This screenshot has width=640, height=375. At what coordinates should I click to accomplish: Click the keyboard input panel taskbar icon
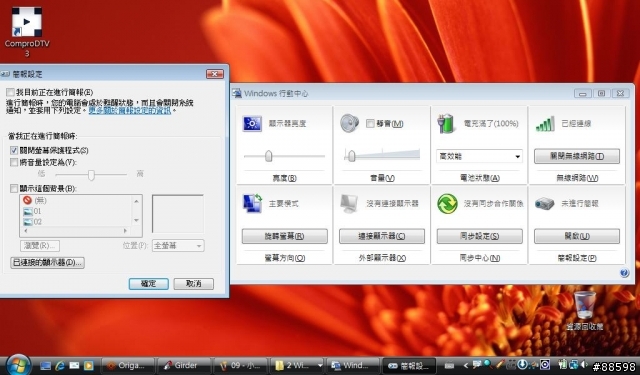[449, 366]
